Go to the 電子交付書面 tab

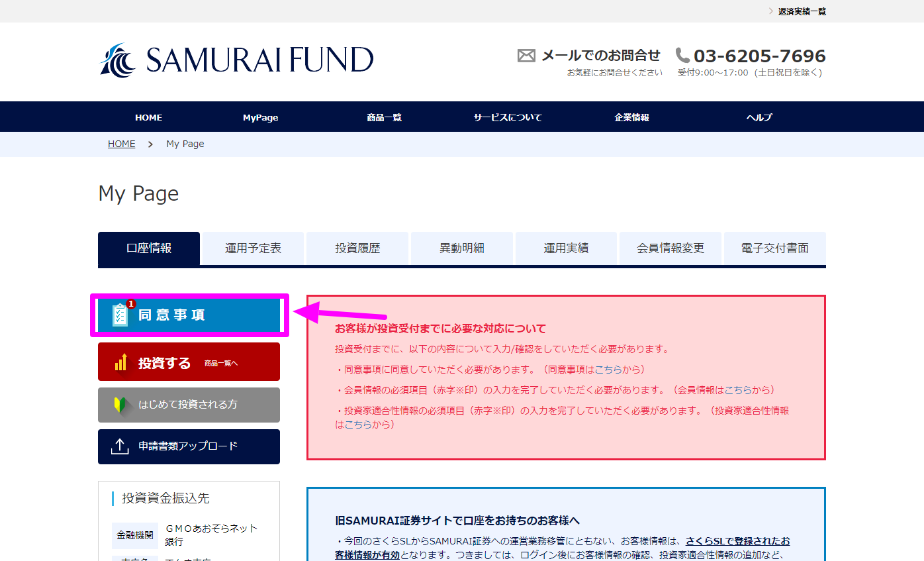pos(774,248)
